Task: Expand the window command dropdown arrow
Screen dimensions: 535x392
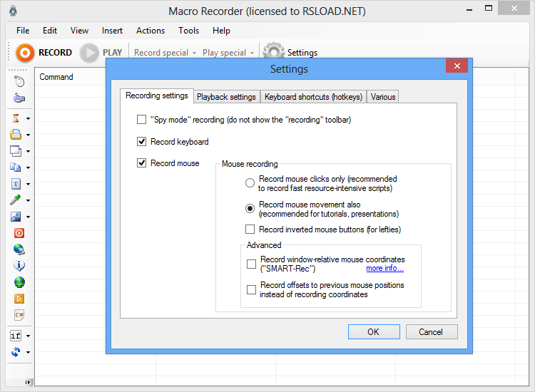Action: [x=28, y=151]
